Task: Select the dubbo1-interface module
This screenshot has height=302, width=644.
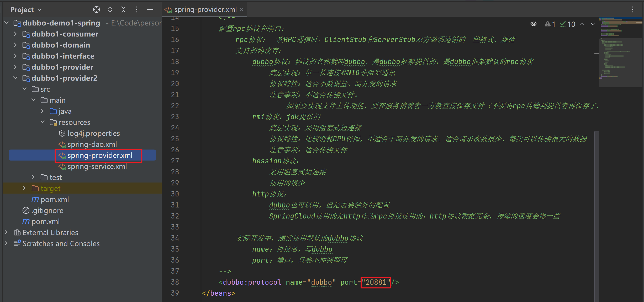Action: (x=63, y=56)
